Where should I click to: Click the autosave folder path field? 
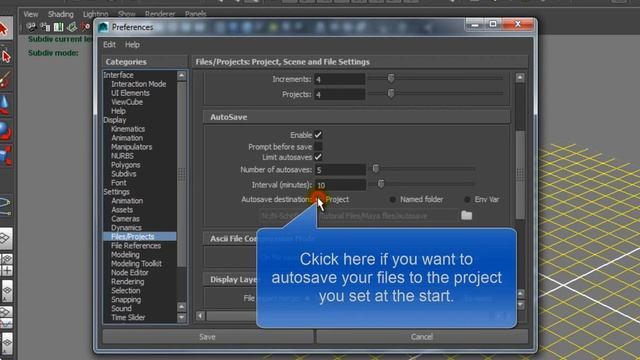click(x=358, y=216)
